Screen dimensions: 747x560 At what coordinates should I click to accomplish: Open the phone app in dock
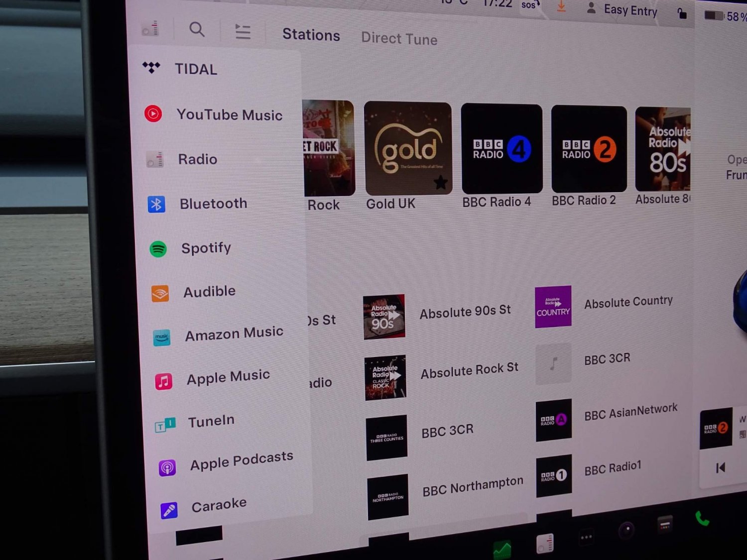(x=702, y=518)
